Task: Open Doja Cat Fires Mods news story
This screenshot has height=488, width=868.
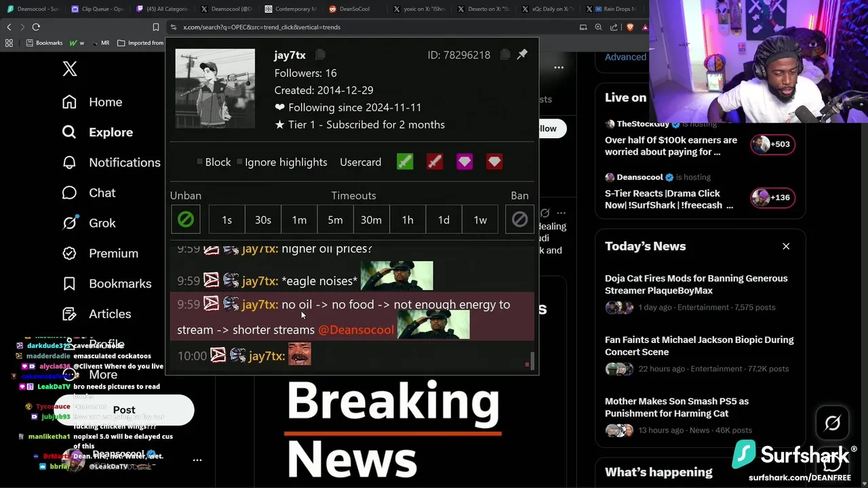Action: tap(699, 292)
